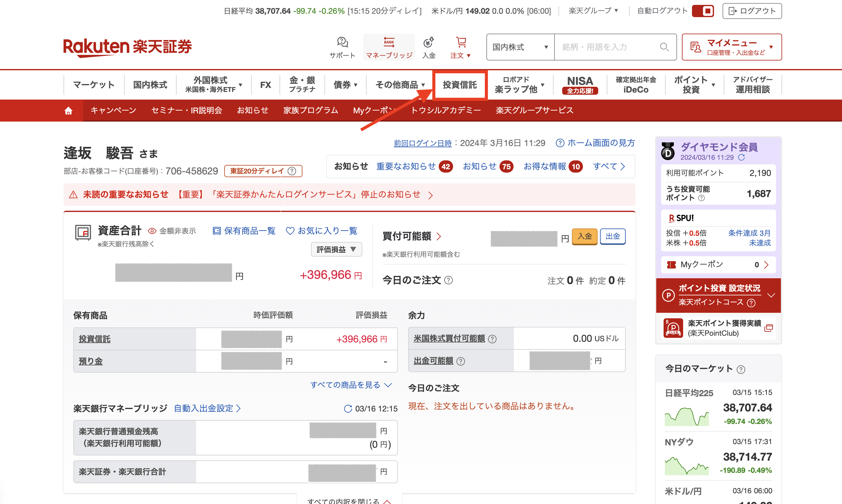Click the yen deposit icon in header
Image resolution: width=842 pixels, height=504 pixels.
coord(429,42)
